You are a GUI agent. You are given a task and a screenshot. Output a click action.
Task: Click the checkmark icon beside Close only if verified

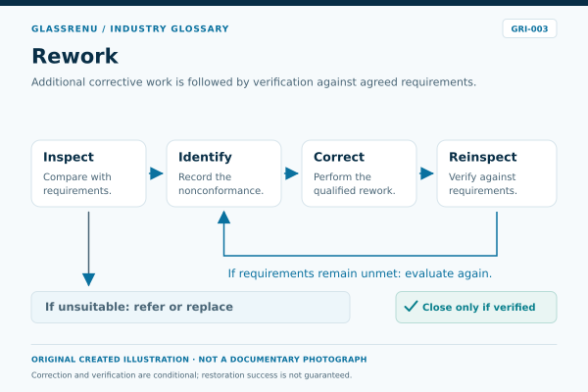411,307
